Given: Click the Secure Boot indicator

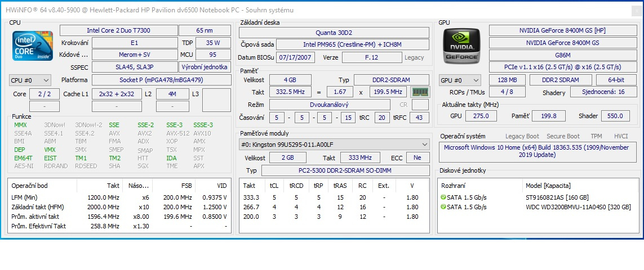Looking at the screenshot, I should (x=563, y=136).
